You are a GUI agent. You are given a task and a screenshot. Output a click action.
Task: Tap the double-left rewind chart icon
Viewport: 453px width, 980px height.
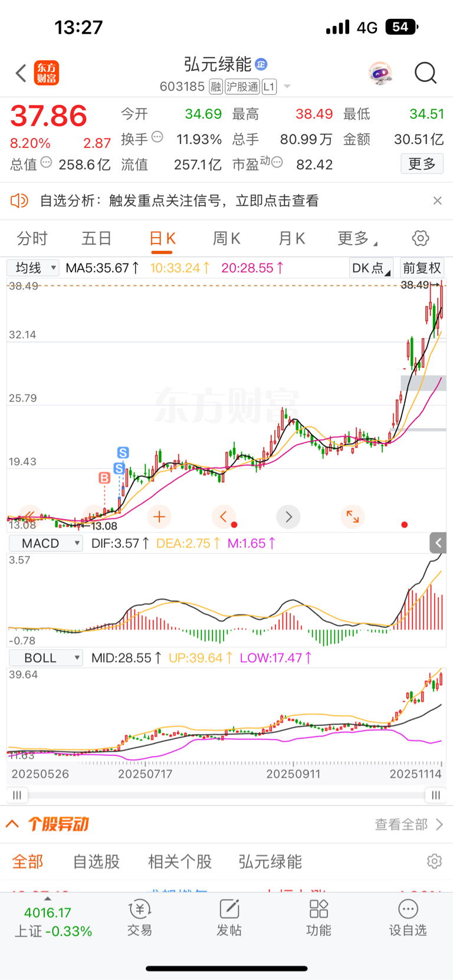click(x=29, y=517)
